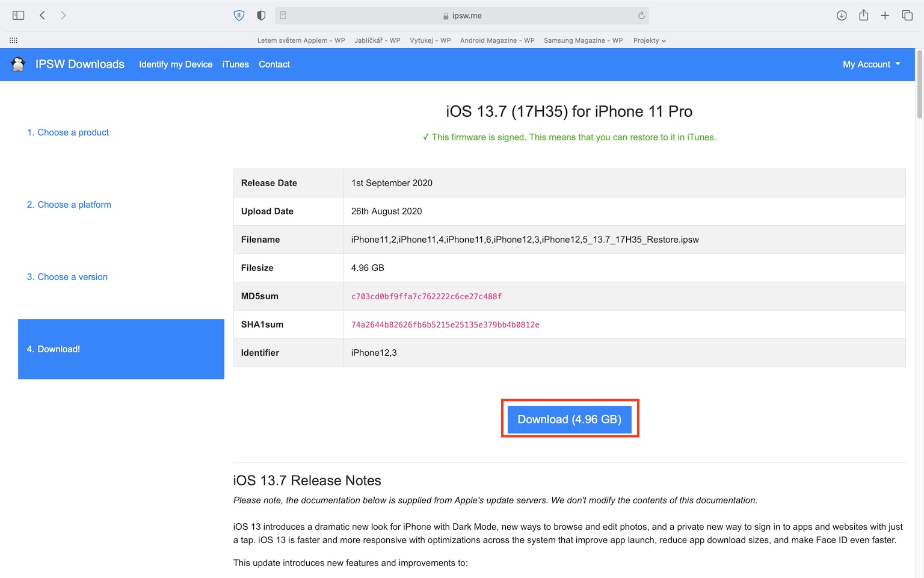The image size is (924, 578).
Task: Reload the ipsw.me page
Action: coord(641,16)
